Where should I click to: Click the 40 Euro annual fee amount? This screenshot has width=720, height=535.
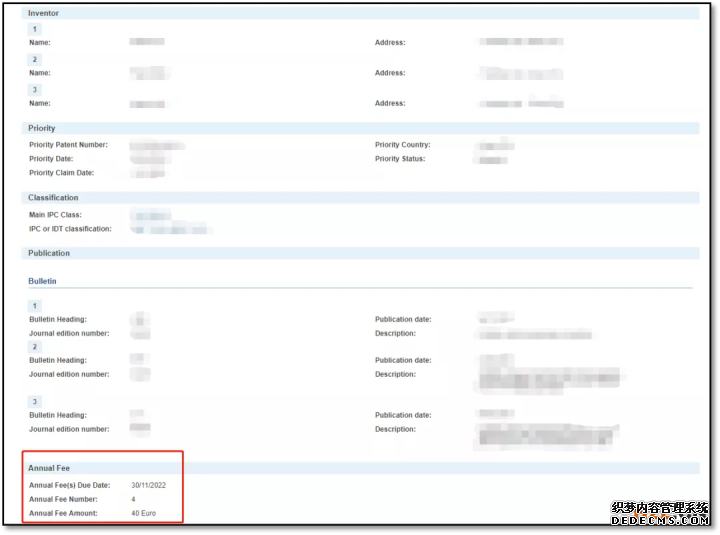(143, 513)
